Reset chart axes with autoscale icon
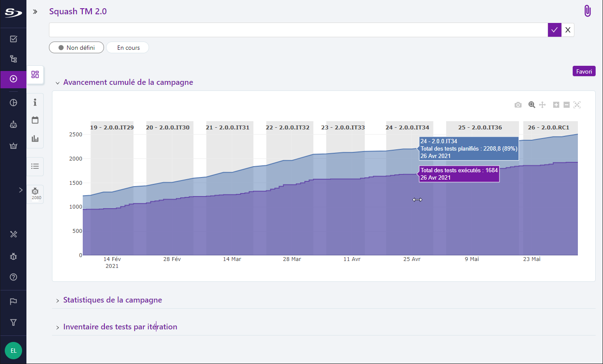Image resolution: width=603 pixels, height=364 pixels. [x=577, y=105]
